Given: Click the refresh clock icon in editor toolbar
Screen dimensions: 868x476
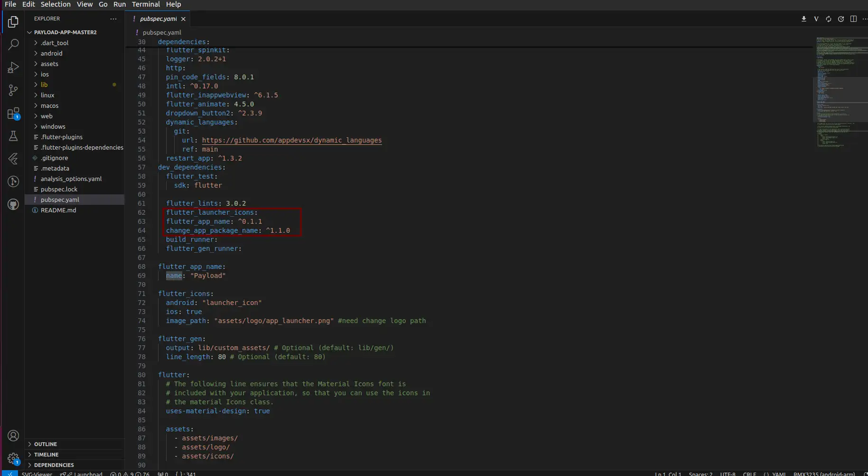Looking at the screenshot, I should point(841,19).
